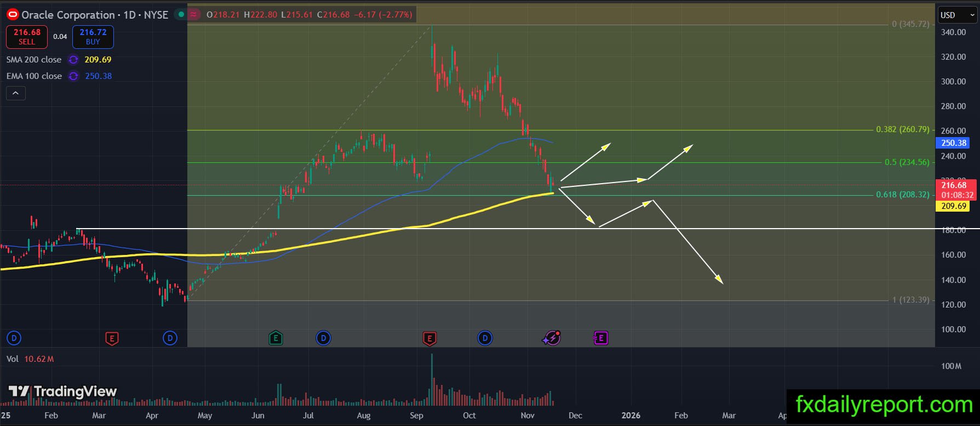Click the volume value 10.62 M
Viewport: 980px width, 426px height.
click(39, 359)
